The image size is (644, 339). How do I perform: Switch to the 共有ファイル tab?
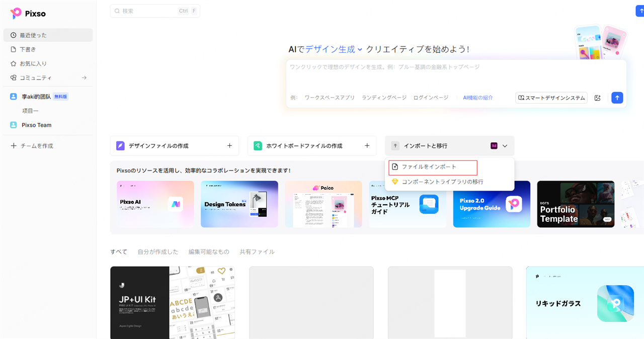(257, 252)
